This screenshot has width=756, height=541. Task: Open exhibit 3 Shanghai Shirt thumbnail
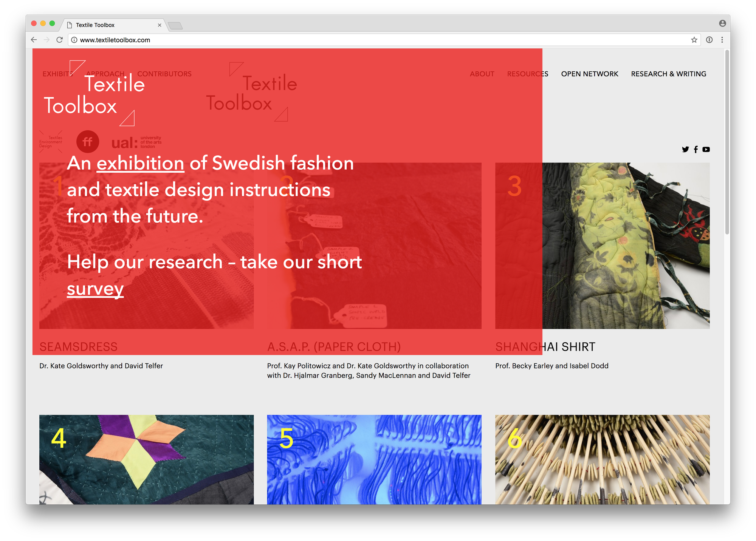pyautogui.click(x=603, y=246)
